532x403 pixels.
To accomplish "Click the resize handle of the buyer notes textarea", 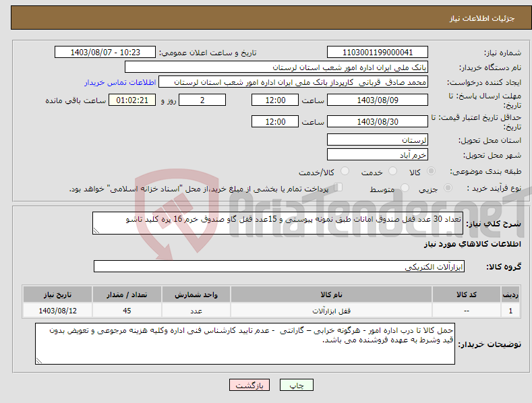I will (x=39, y=361).
